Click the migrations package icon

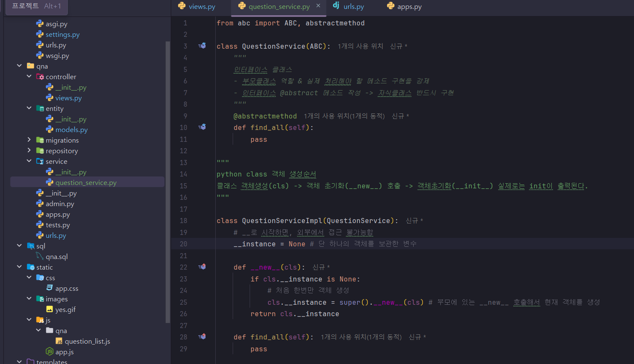pos(40,140)
